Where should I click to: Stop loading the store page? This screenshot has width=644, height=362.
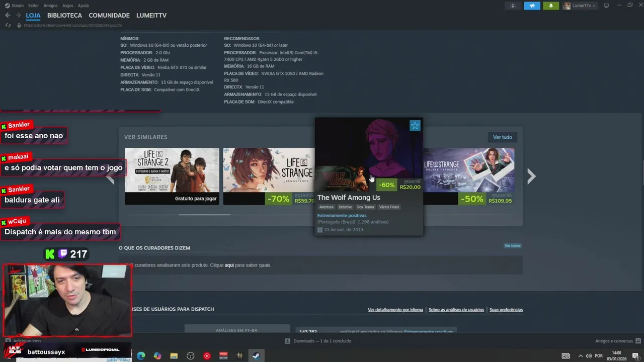click(8, 25)
